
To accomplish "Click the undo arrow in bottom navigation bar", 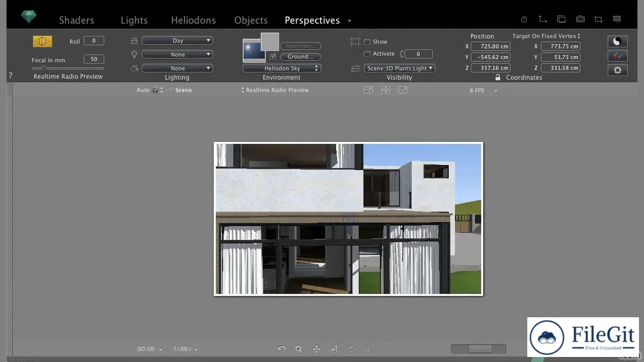I will point(282,348).
